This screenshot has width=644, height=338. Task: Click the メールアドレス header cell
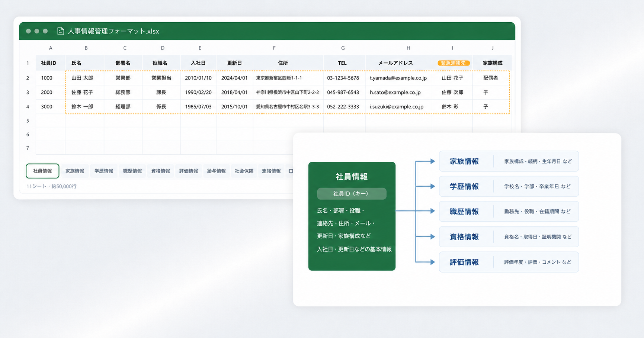click(399, 63)
